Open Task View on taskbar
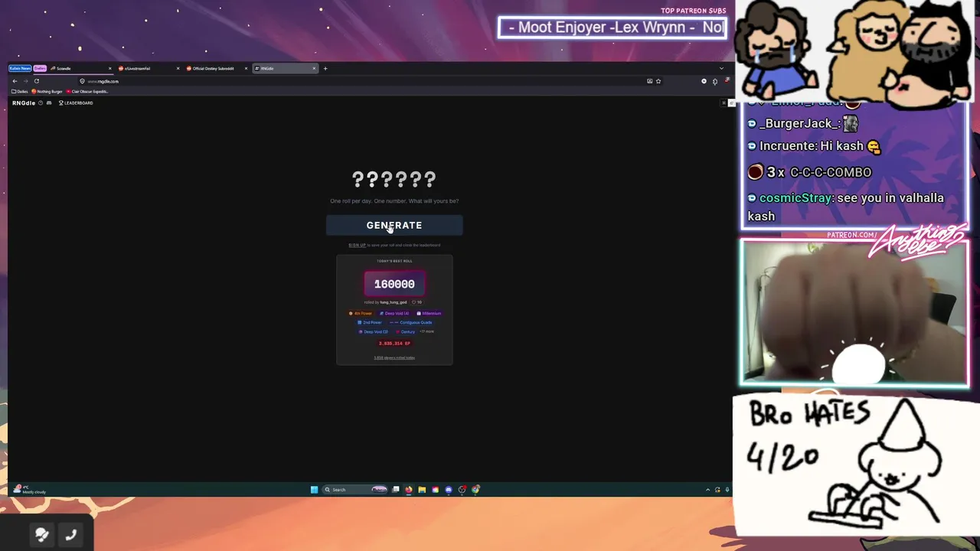980x551 pixels. click(396, 490)
